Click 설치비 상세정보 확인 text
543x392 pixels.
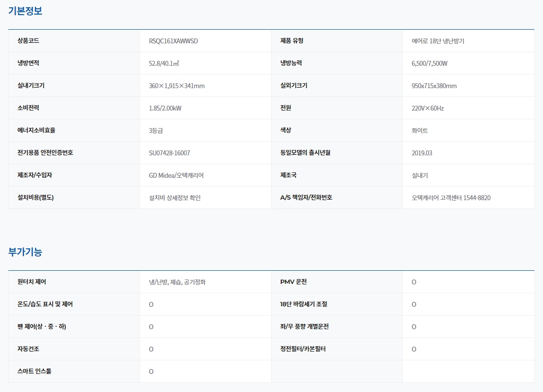coord(175,198)
